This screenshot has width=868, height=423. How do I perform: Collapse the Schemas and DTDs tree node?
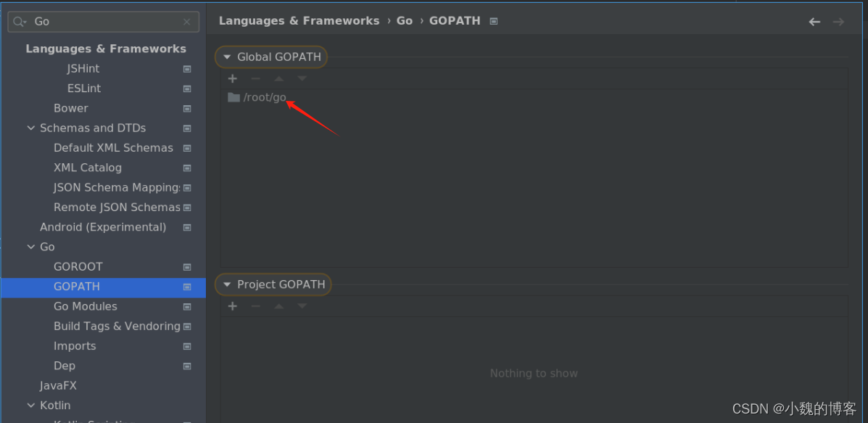[30, 128]
